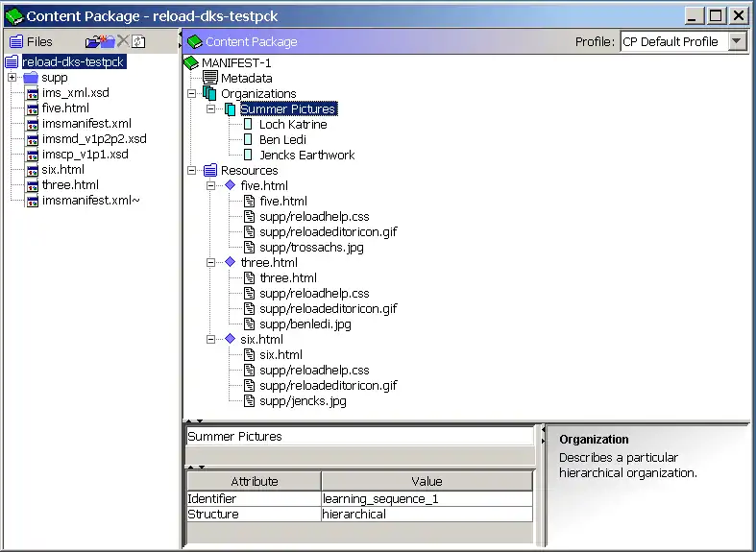Click the diamond icon beside three.html resource
Viewport: 756px width, 552px height.
pos(230,262)
